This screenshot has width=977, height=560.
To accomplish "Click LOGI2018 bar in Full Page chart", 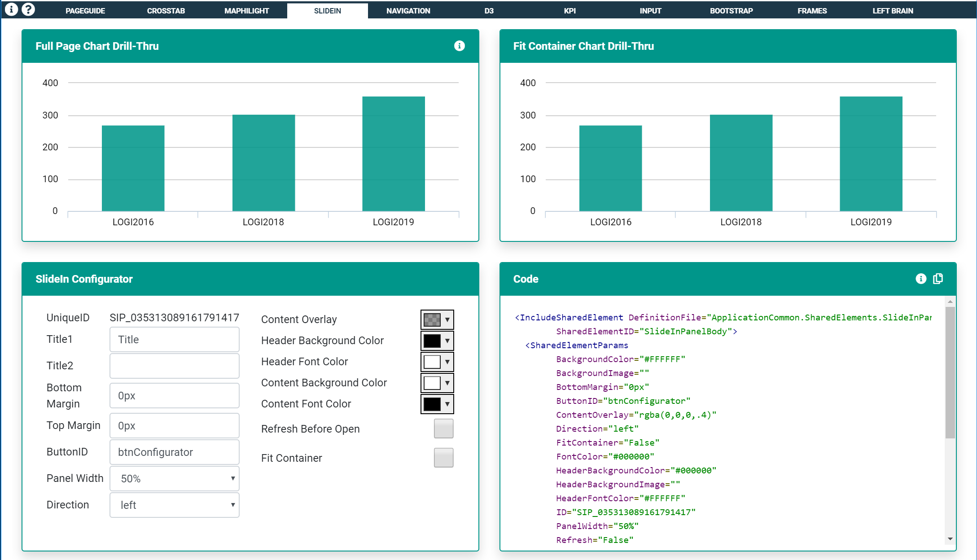I will 263,163.
